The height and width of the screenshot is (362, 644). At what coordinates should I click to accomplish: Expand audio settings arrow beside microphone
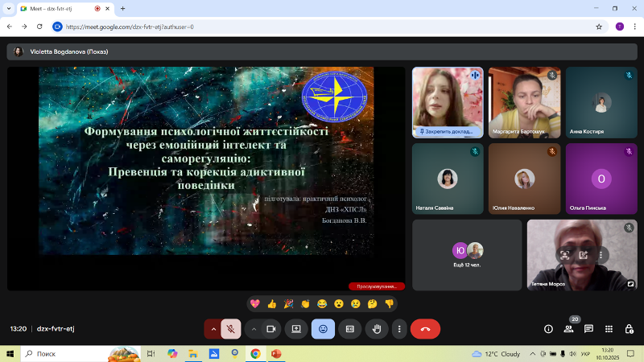213,329
